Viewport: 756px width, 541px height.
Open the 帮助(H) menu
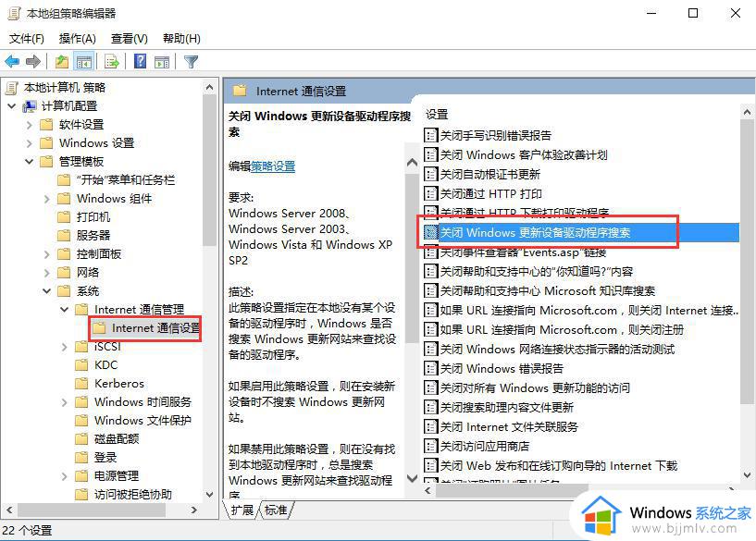tap(181, 39)
